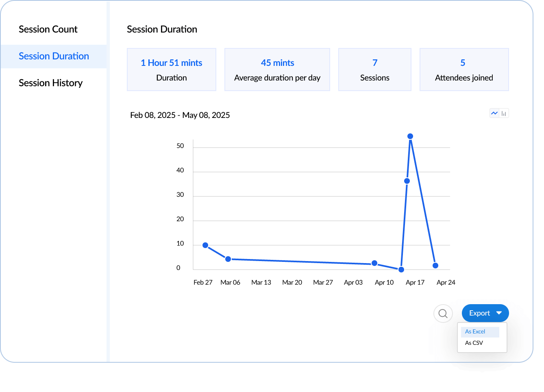Click the Export button
544x392 pixels.
480,313
